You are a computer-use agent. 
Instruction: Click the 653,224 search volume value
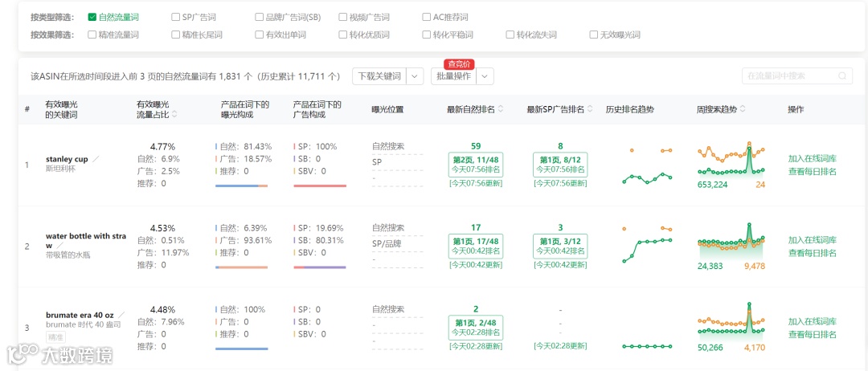pyautogui.click(x=713, y=185)
